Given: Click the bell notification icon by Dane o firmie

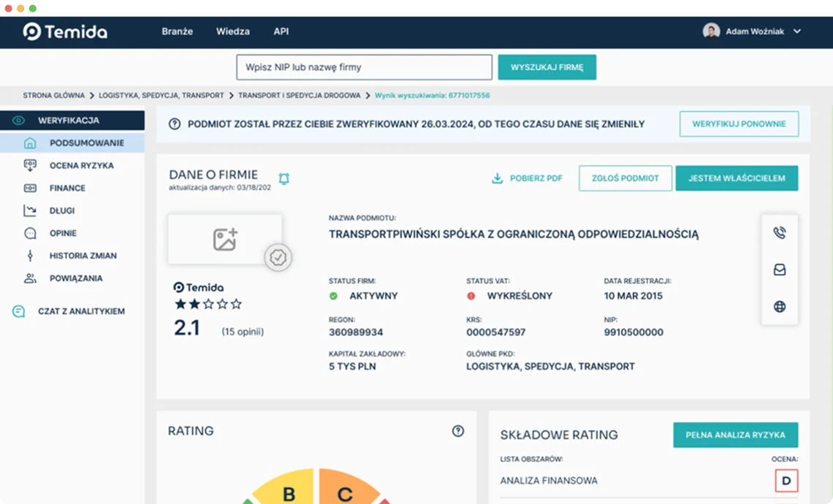Looking at the screenshot, I should (x=284, y=178).
